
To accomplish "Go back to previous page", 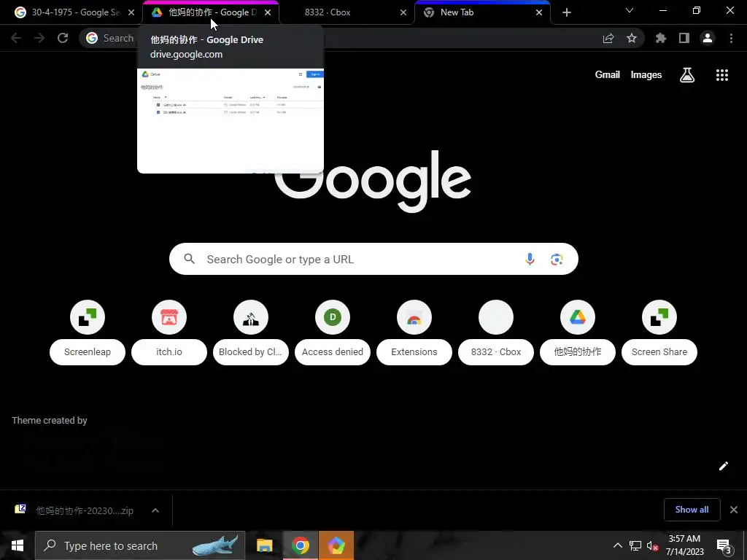I will pos(16,38).
